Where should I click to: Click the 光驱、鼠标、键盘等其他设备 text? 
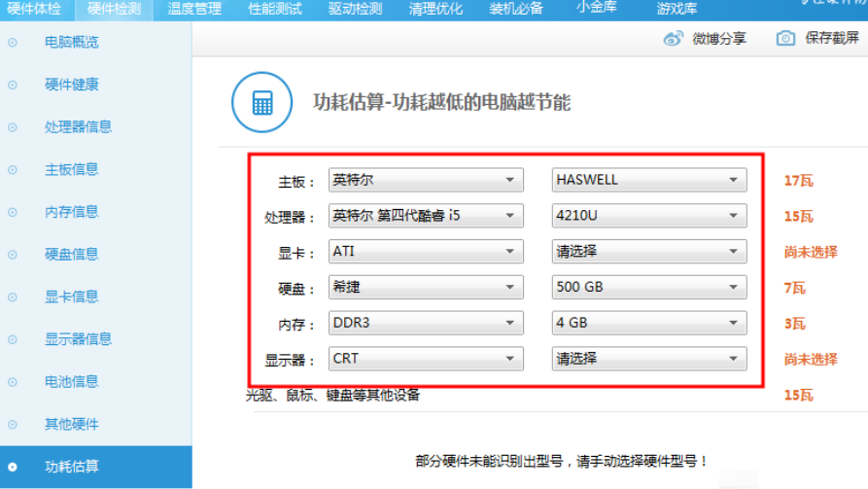tap(332, 396)
